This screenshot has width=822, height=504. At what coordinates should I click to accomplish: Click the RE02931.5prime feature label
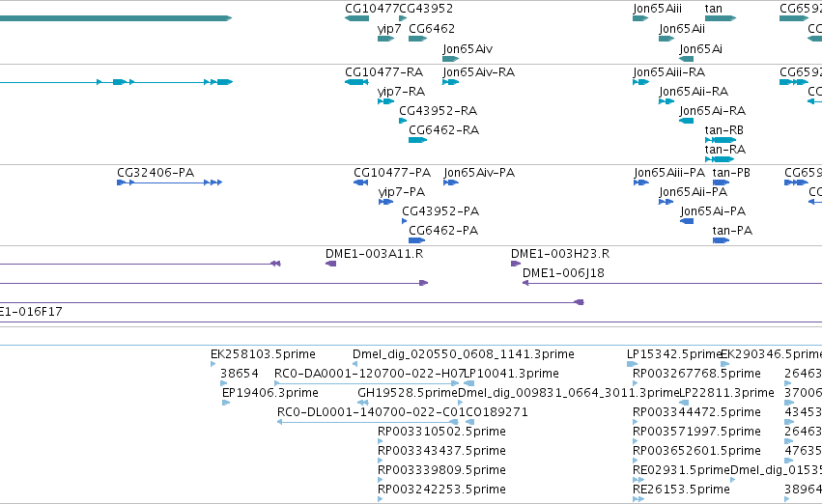(x=681, y=471)
